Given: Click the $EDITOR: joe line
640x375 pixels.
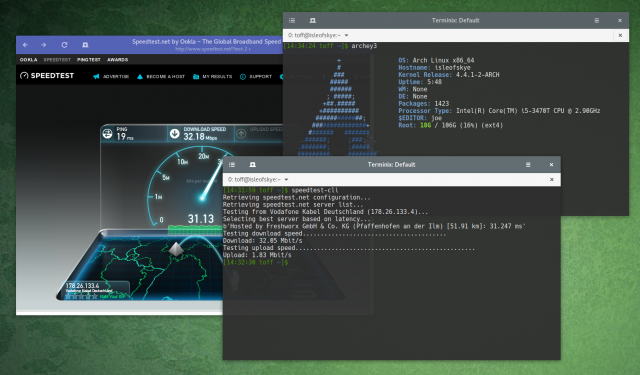Looking at the screenshot, I should (x=420, y=118).
